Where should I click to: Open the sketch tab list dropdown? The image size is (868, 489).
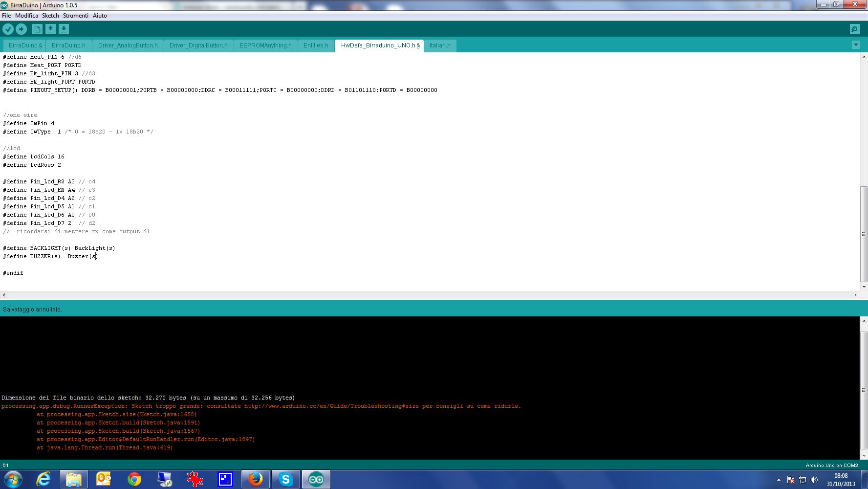pyautogui.click(x=856, y=44)
